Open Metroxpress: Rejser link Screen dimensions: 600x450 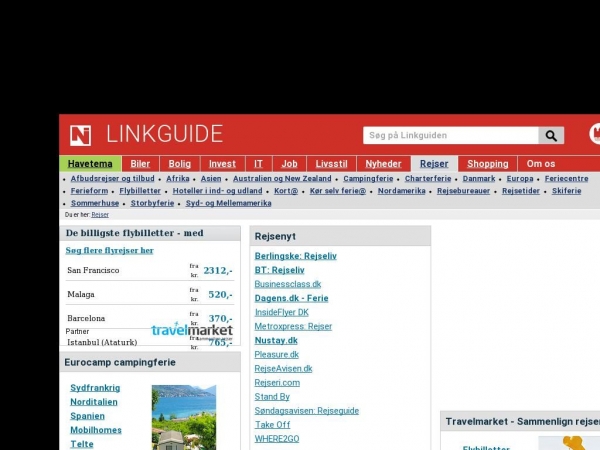(x=293, y=326)
